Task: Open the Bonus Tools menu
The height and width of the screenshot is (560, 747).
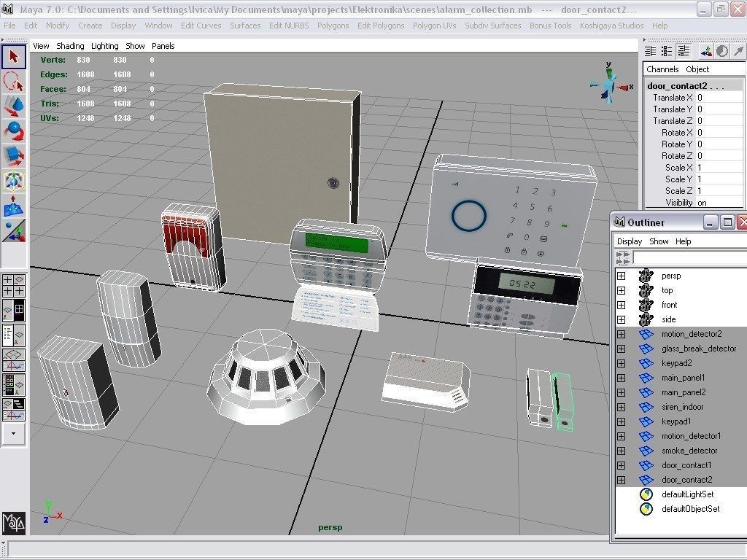Action: [x=550, y=26]
